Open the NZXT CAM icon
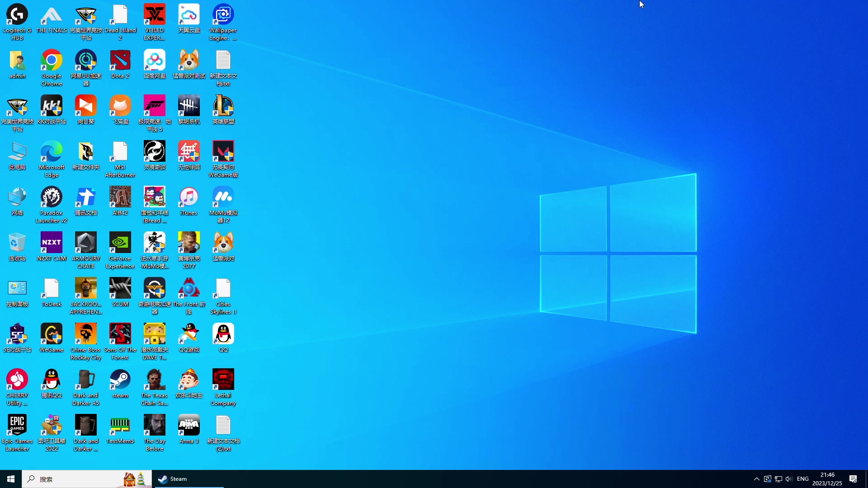The height and width of the screenshot is (488, 868). click(x=52, y=246)
